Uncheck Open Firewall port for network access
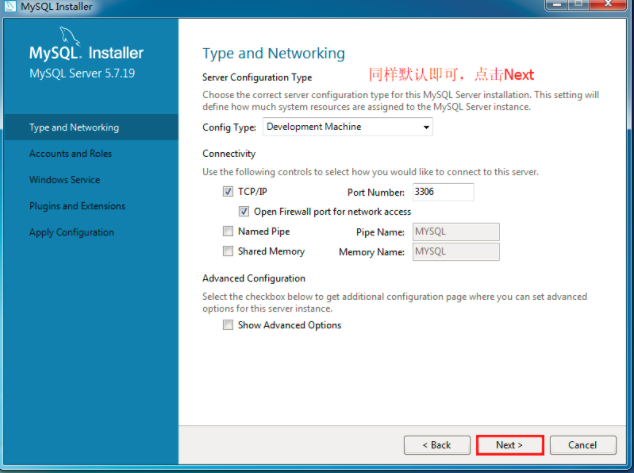The image size is (634, 473). coord(244,211)
